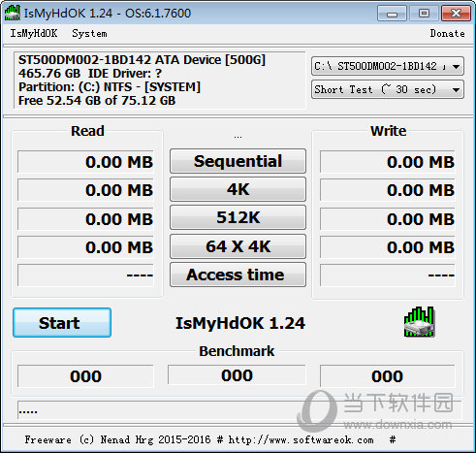
Task: Click the green hard drive benchmark logo
Action: 419,322
